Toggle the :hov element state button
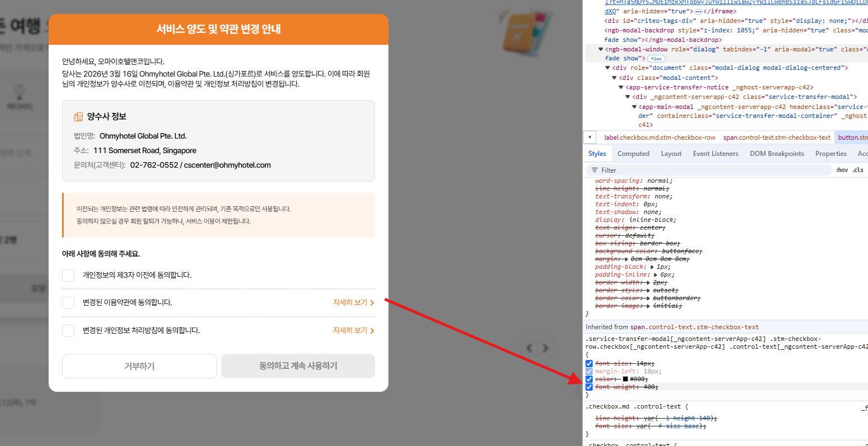 tap(842, 170)
